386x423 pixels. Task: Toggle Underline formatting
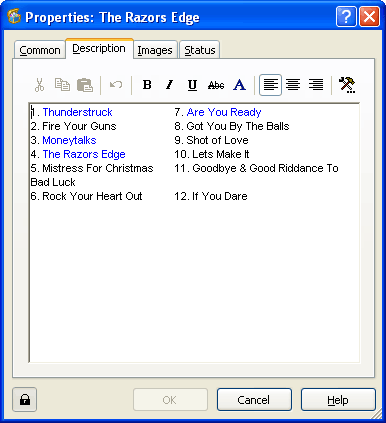click(x=192, y=85)
